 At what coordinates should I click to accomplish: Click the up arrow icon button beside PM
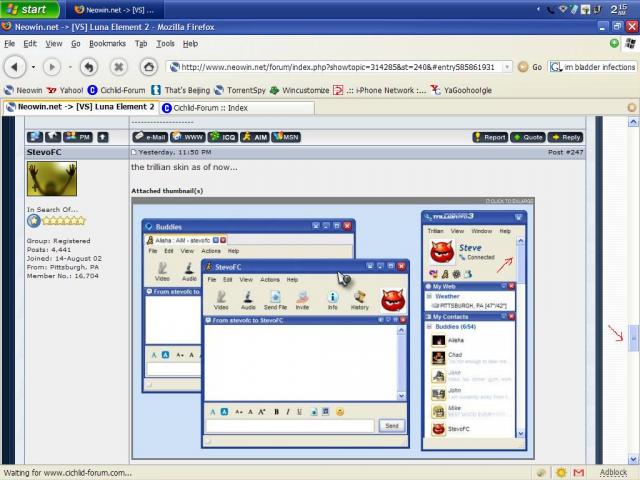tap(103, 137)
